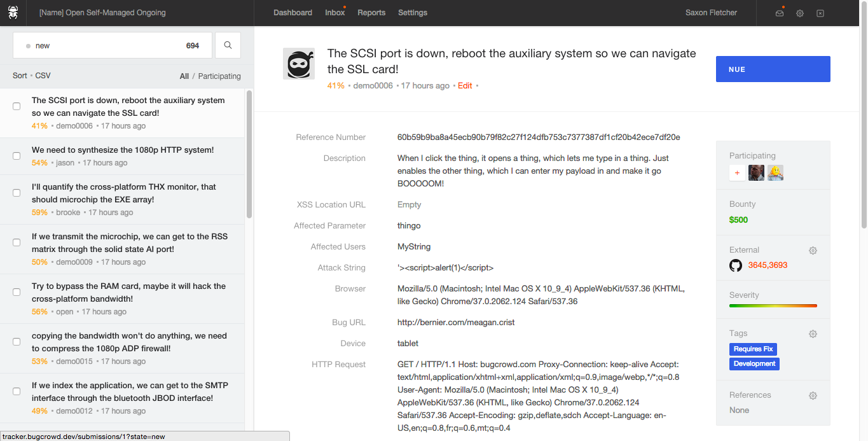Add participant with the plus button
Image resolution: width=868 pixels, height=441 pixels.
737,172
